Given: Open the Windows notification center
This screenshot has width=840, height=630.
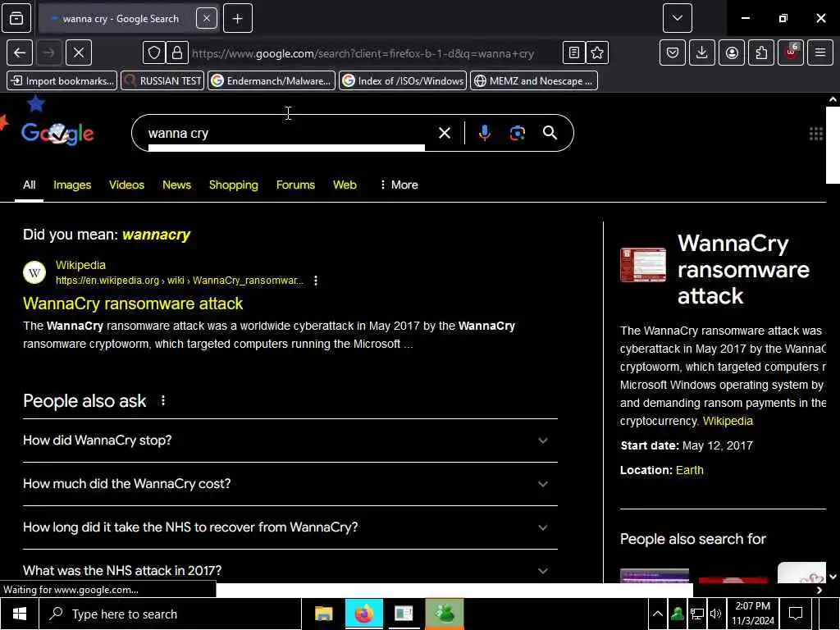Looking at the screenshot, I should click(796, 614).
